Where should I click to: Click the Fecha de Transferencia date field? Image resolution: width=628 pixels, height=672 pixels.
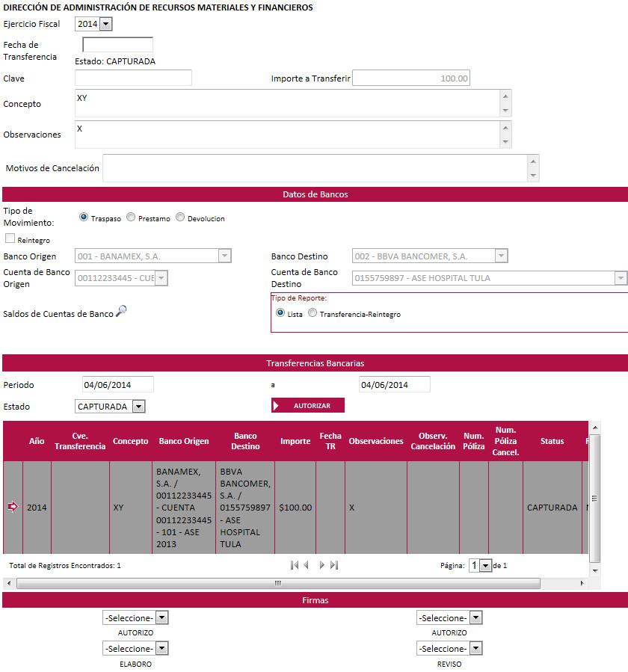[x=117, y=45]
